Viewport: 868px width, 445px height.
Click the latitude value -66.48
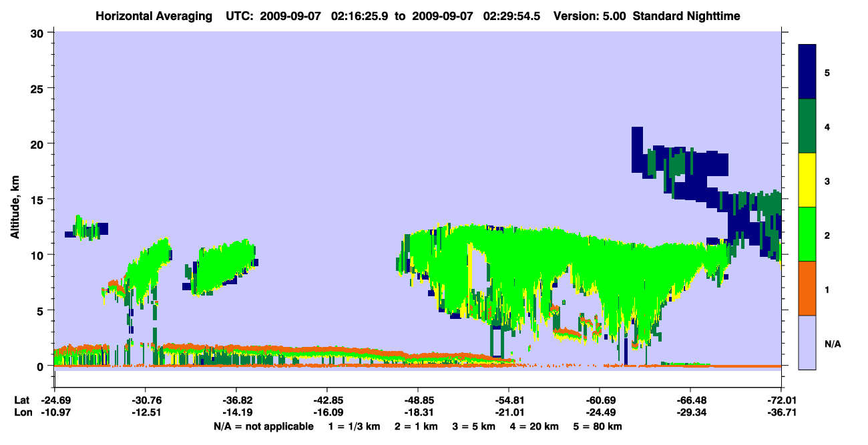coord(690,400)
